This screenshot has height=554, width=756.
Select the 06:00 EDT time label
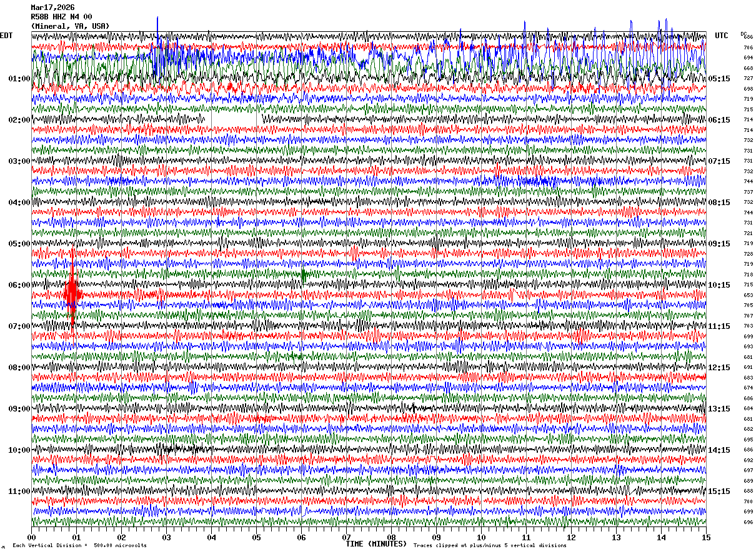coord(19,285)
